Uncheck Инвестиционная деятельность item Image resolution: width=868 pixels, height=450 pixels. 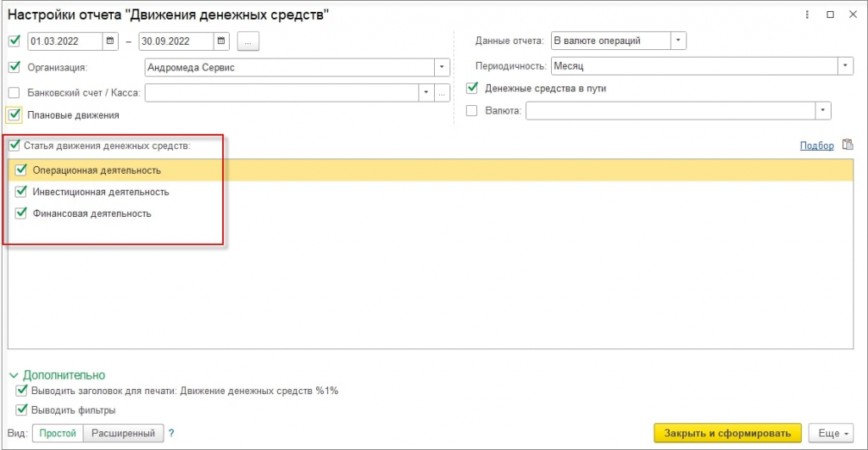(x=21, y=192)
